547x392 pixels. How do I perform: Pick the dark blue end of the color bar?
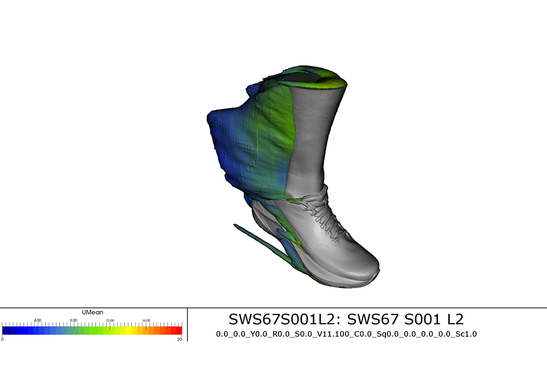point(7,331)
